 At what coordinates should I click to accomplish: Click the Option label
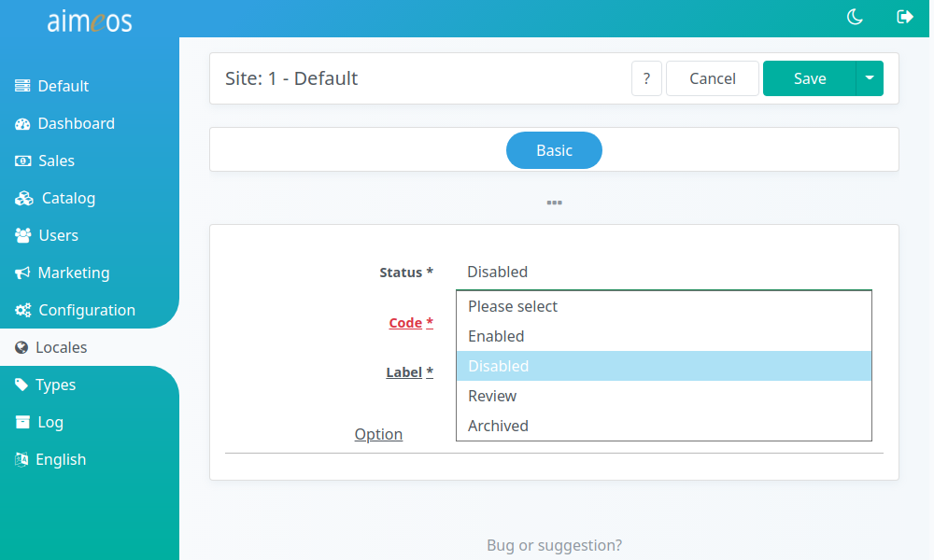(378, 434)
